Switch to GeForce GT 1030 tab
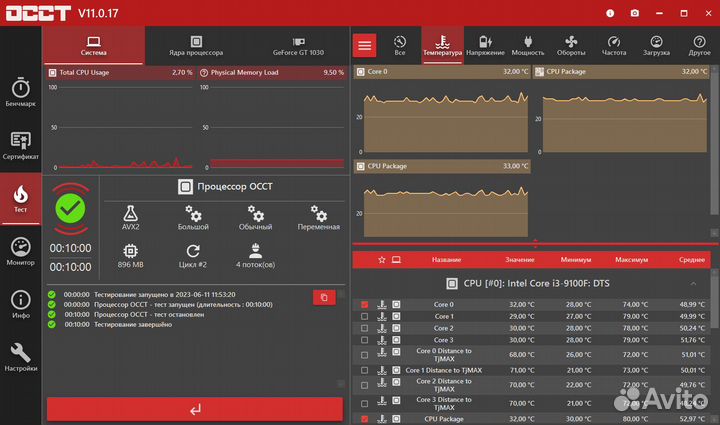Screen dimensions: 720x425 (x=298, y=45)
